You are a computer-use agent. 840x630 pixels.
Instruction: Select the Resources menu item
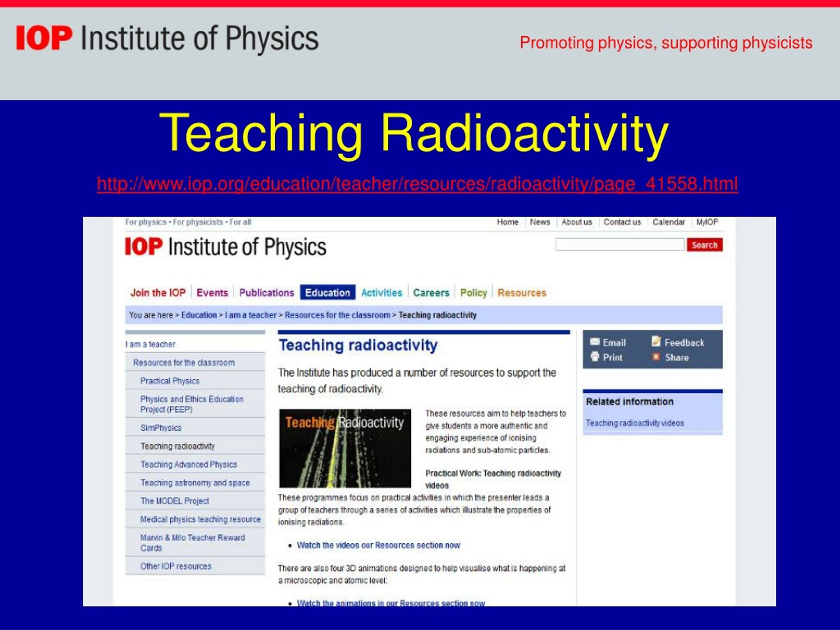point(522,293)
